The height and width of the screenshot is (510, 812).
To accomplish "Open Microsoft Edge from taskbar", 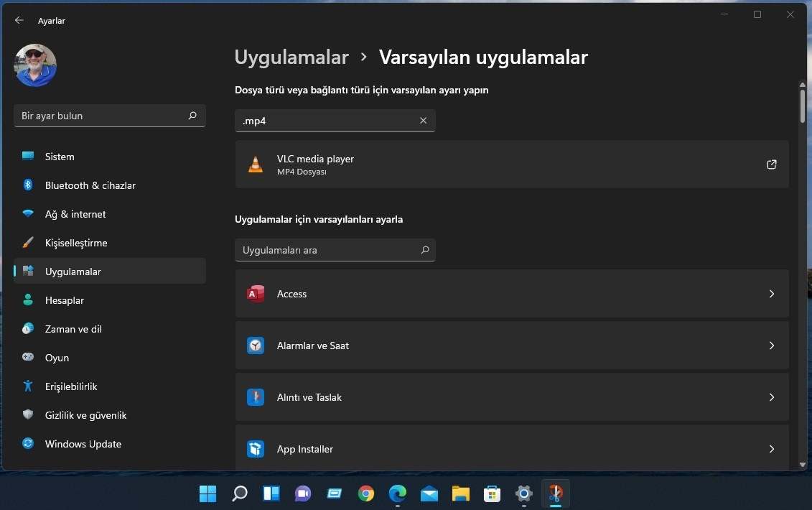I will (x=397, y=493).
